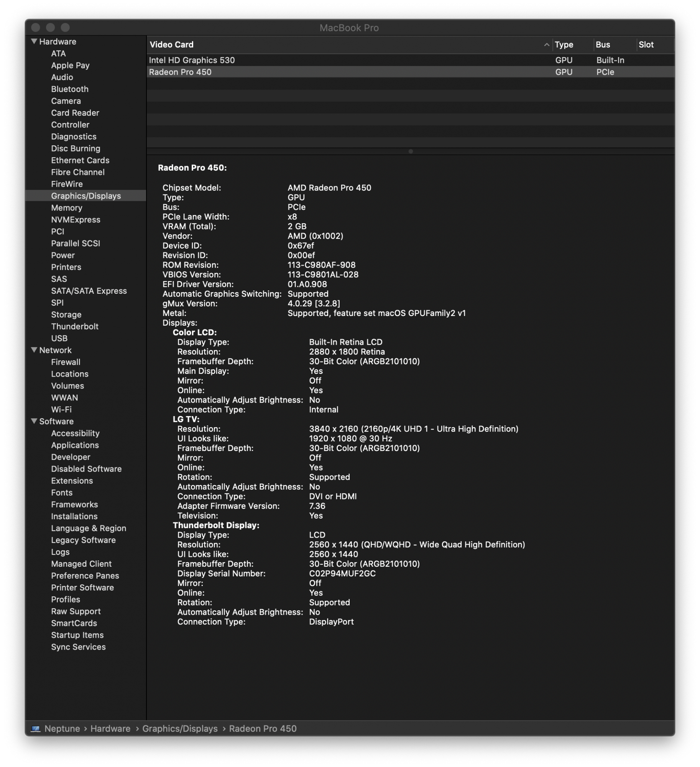Select Sync Services in the sidebar

click(78, 647)
